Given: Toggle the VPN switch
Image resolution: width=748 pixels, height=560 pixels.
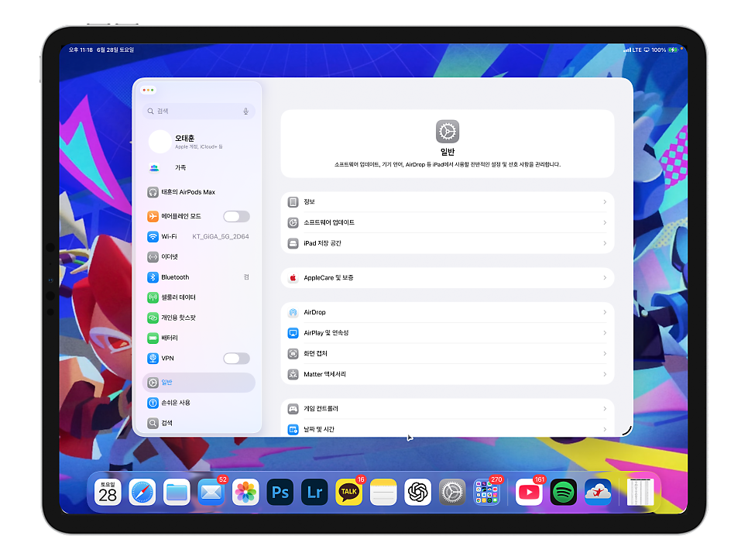Looking at the screenshot, I should pyautogui.click(x=237, y=359).
